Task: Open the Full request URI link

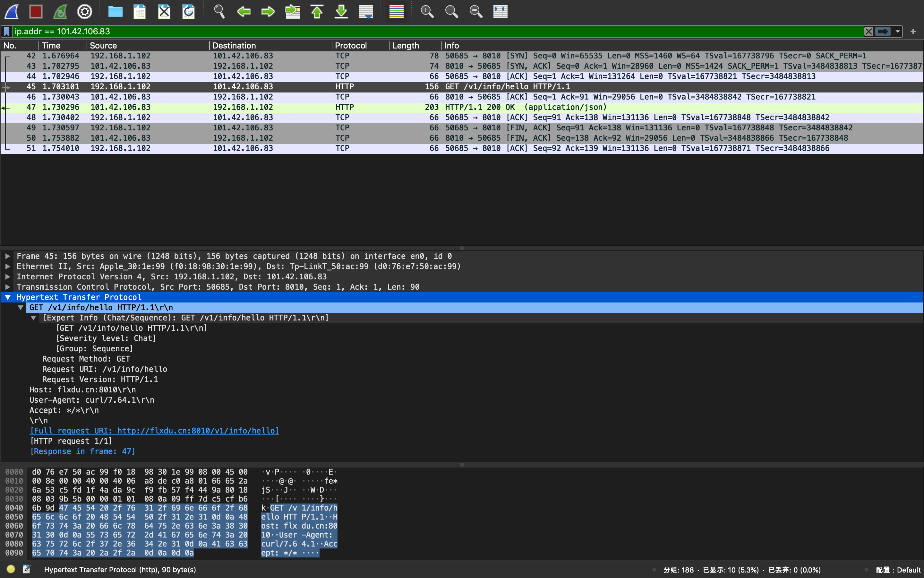Action: (154, 431)
